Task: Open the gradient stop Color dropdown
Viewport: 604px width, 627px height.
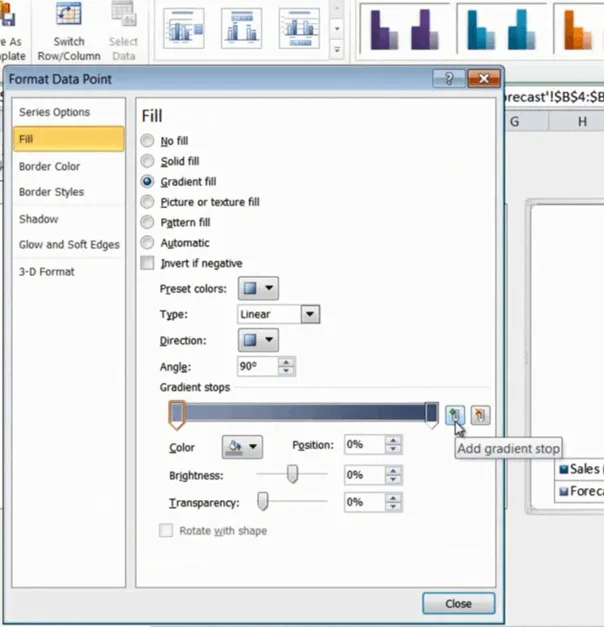Action: pos(242,447)
